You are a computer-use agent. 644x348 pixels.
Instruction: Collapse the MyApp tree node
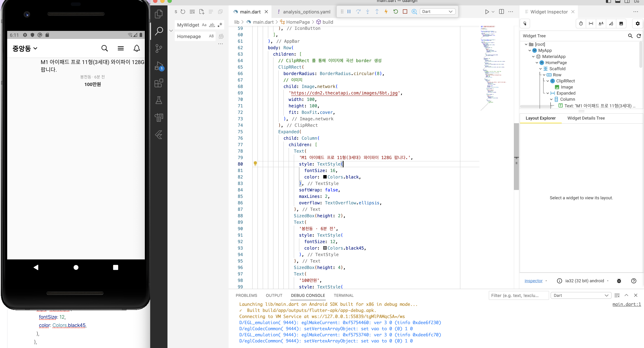[x=530, y=50]
